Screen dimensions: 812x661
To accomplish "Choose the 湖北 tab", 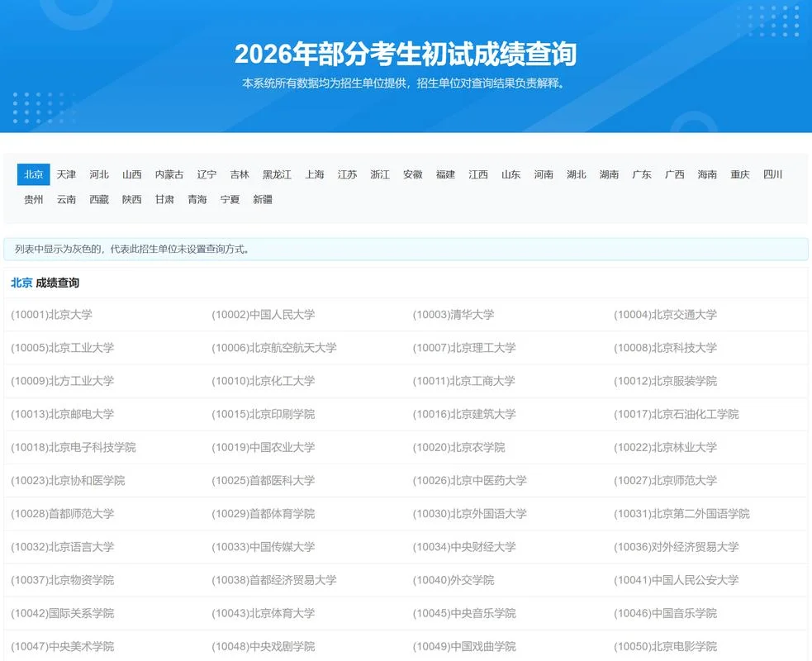I will click(577, 174).
